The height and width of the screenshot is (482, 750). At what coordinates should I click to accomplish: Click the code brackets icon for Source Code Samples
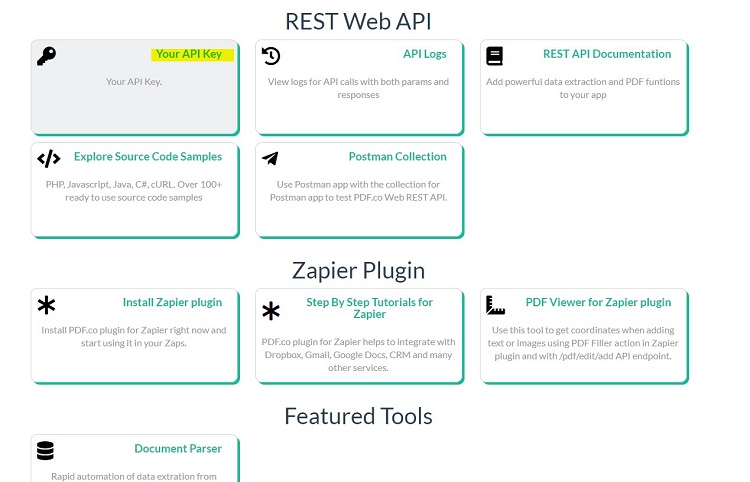pos(48,158)
